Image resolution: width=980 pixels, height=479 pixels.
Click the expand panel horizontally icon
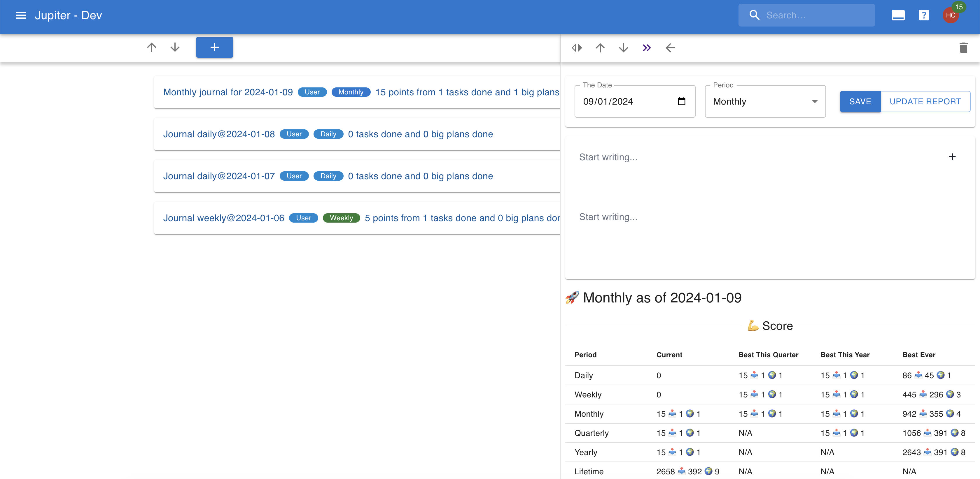coord(577,48)
